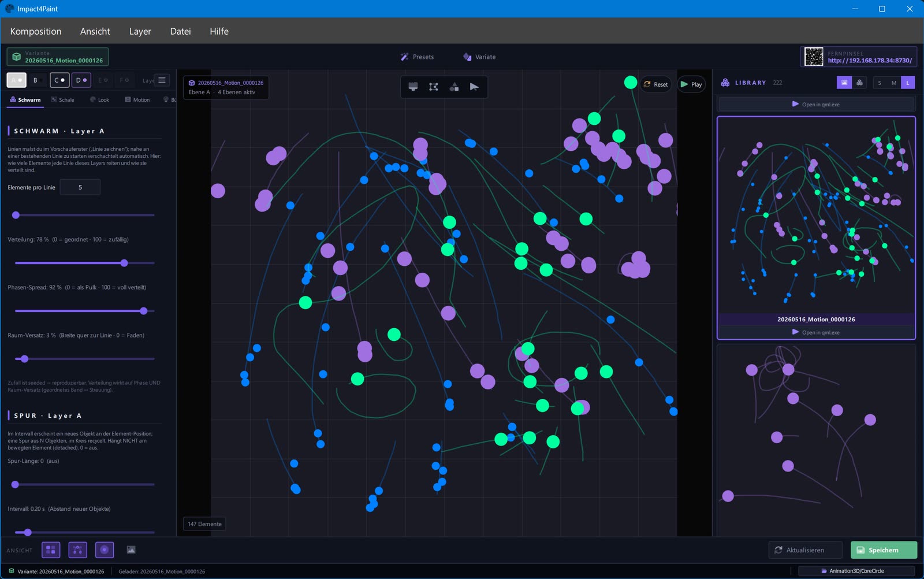Toggle layer C on

[x=59, y=80]
